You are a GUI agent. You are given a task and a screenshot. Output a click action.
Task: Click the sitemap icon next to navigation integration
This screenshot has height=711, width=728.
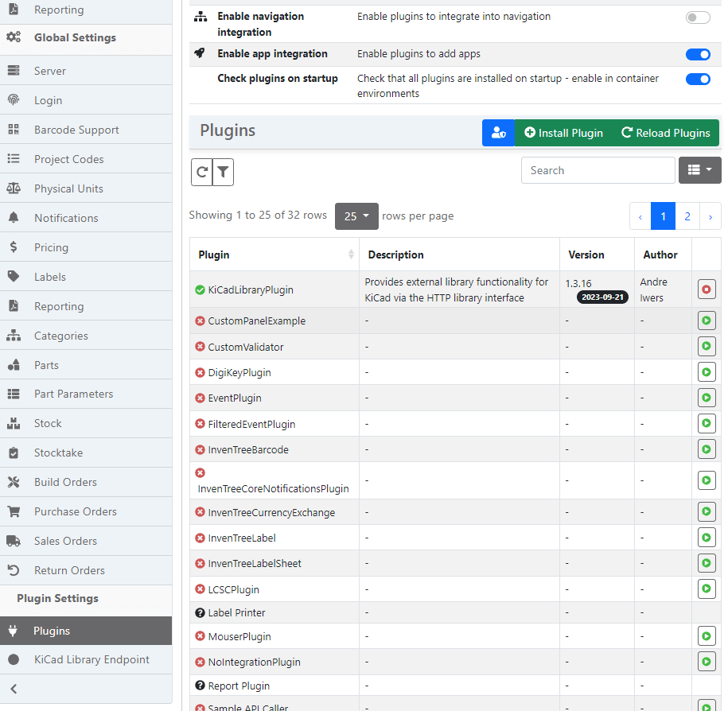(x=200, y=17)
